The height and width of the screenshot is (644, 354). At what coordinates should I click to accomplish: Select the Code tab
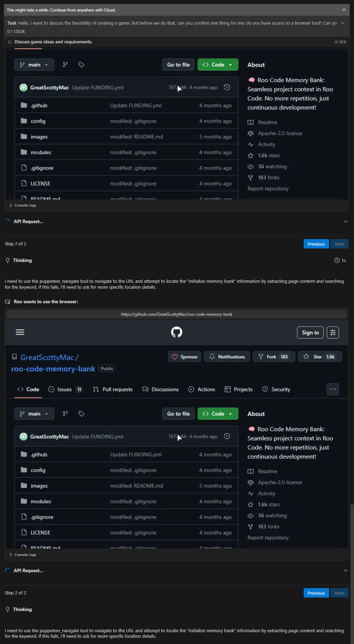coord(28,389)
